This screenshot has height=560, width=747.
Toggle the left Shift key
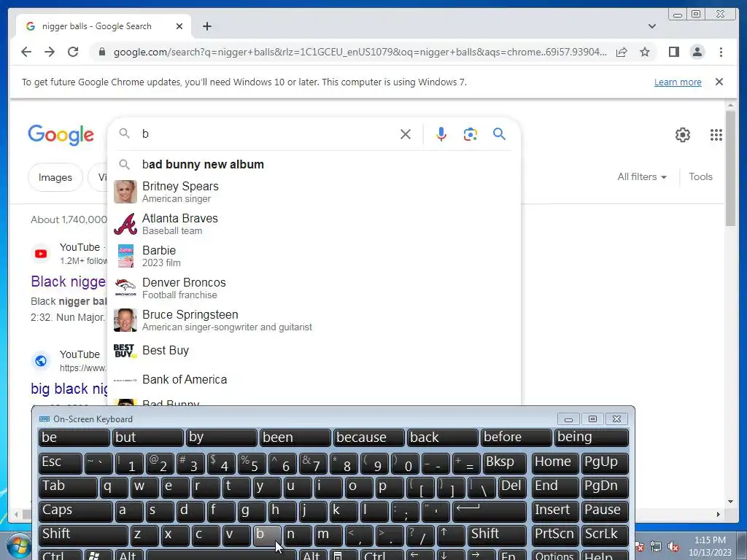click(x=83, y=534)
